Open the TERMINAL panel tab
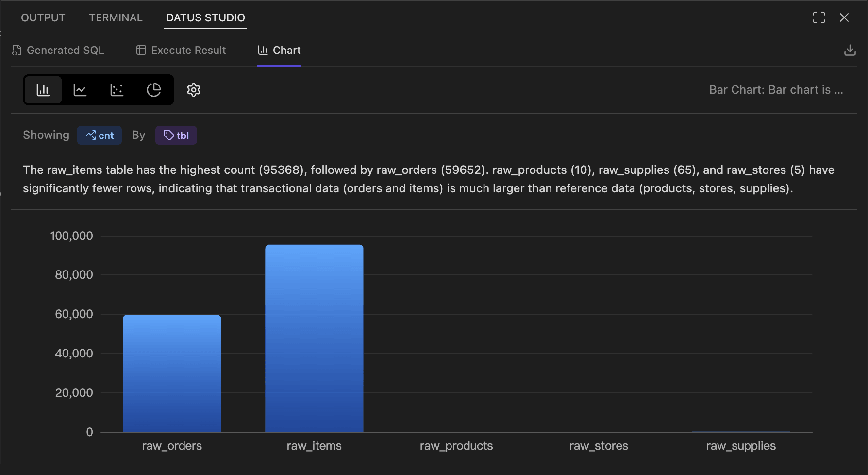This screenshot has width=868, height=475. coord(116,17)
